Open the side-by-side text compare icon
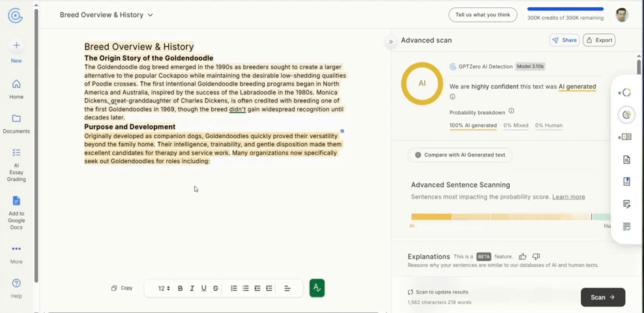Screen dimensions: 644x313 click(x=626, y=137)
